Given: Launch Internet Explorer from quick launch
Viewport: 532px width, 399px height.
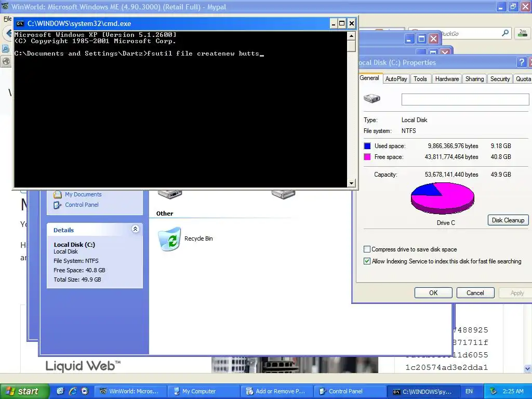Looking at the screenshot, I should (x=73, y=391).
